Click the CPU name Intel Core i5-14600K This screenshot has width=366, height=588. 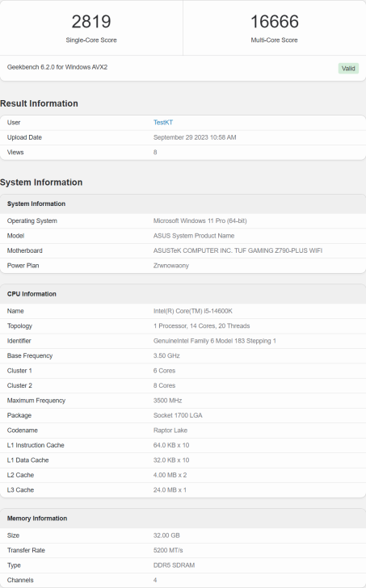(x=193, y=311)
